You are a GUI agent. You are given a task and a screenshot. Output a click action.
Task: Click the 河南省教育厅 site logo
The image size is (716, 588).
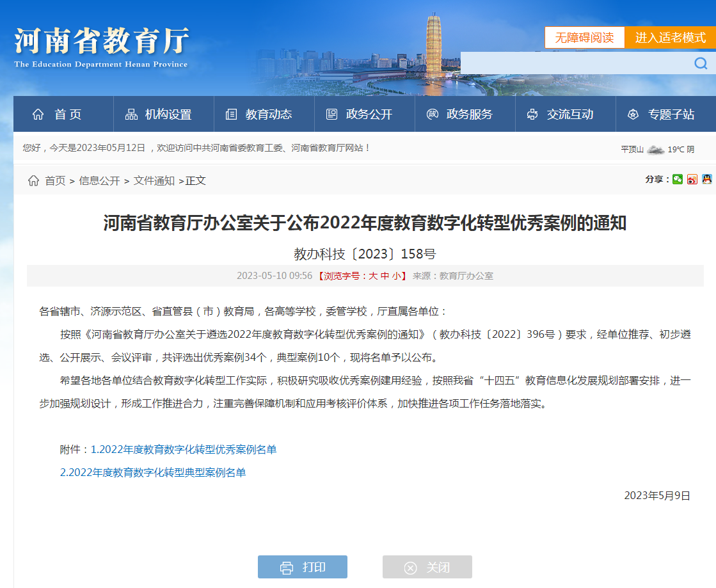tap(101, 47)
